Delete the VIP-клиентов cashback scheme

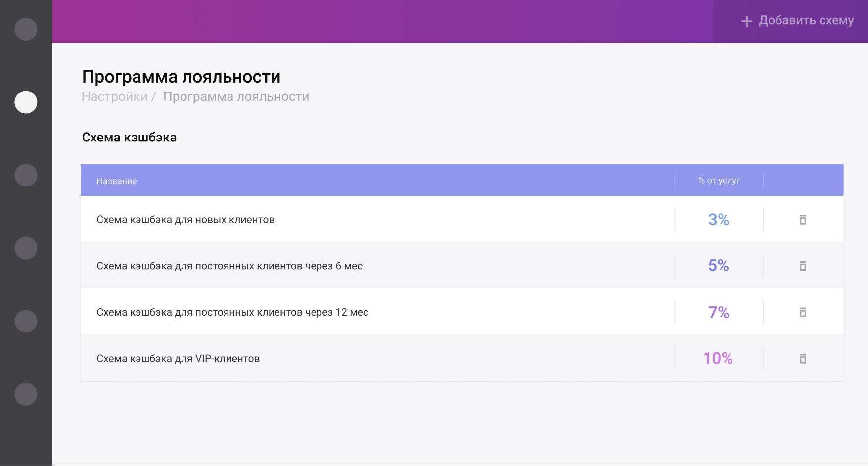pos(803,359)
